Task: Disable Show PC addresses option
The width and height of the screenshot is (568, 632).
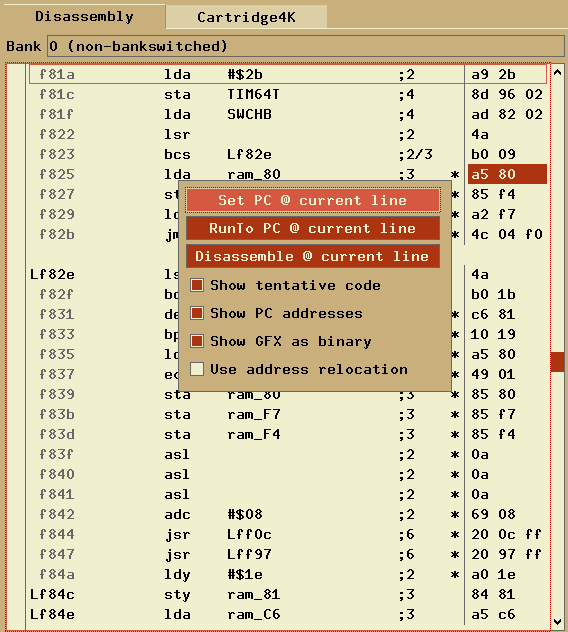Action: tap(197, 313)
